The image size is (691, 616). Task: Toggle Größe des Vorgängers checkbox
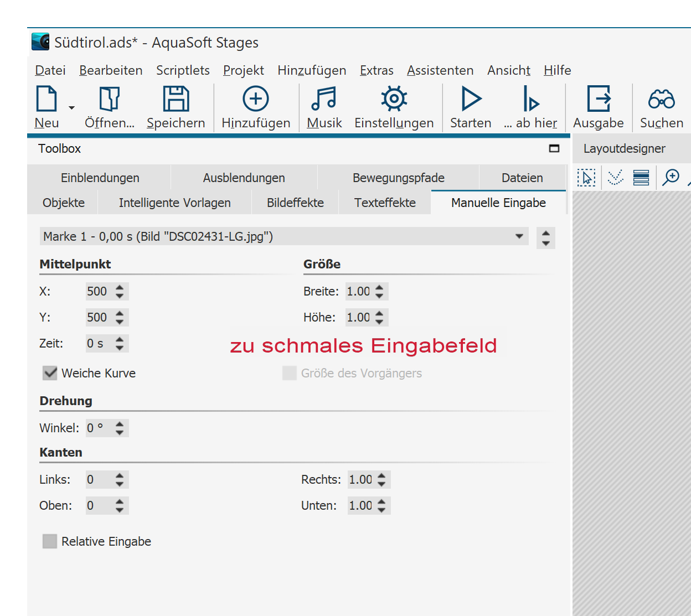coord(290,373)
